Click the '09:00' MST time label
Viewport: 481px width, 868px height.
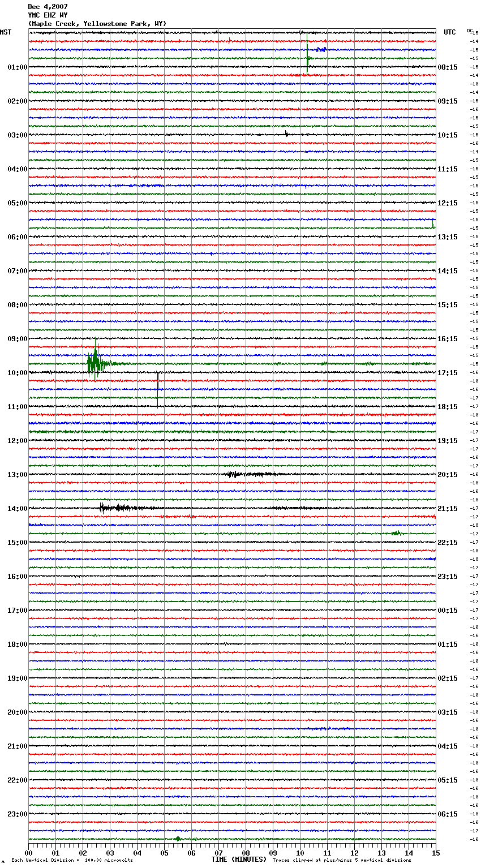click(18, 339)
